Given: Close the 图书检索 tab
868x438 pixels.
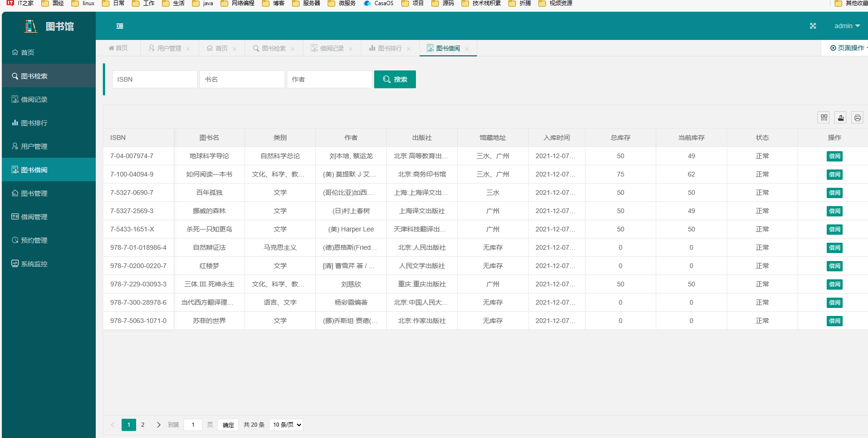Looking at the screenshot, I should coord(292,49).
